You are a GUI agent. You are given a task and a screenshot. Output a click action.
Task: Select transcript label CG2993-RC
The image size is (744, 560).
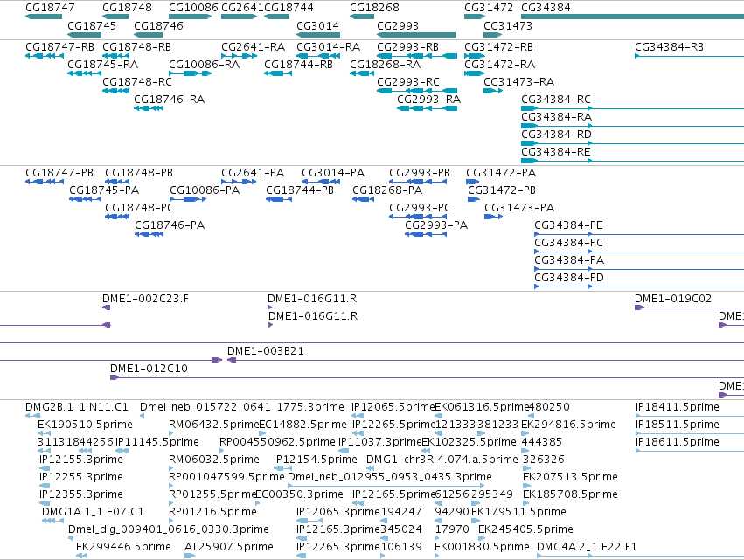408,82
